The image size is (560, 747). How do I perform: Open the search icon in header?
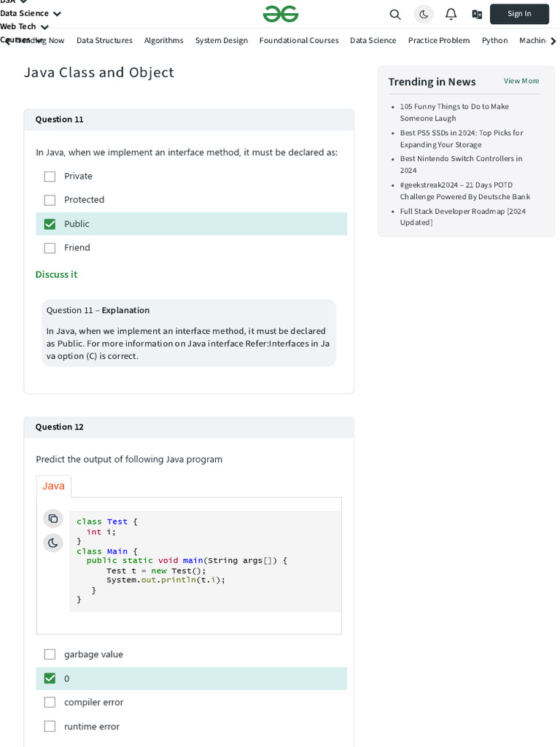[395, 14]
